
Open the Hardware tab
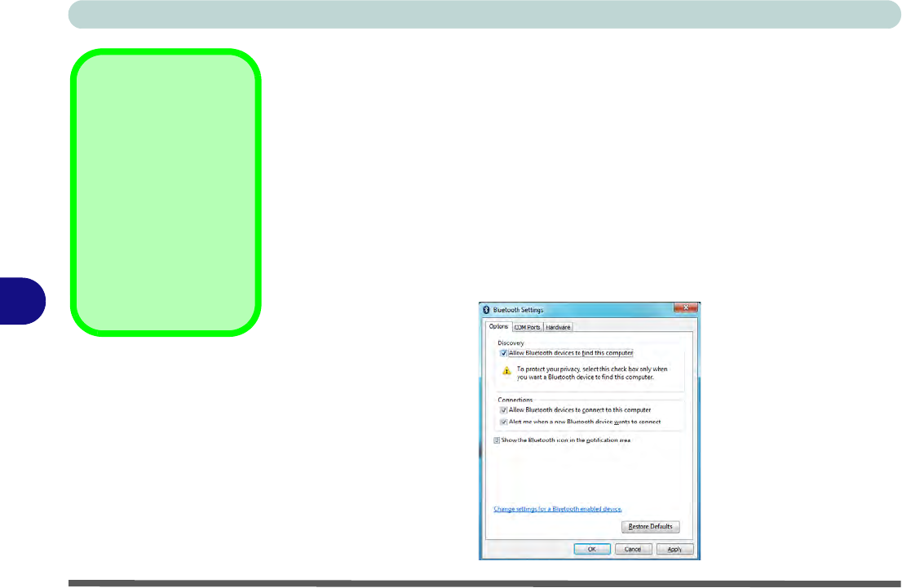coord(558,327)
